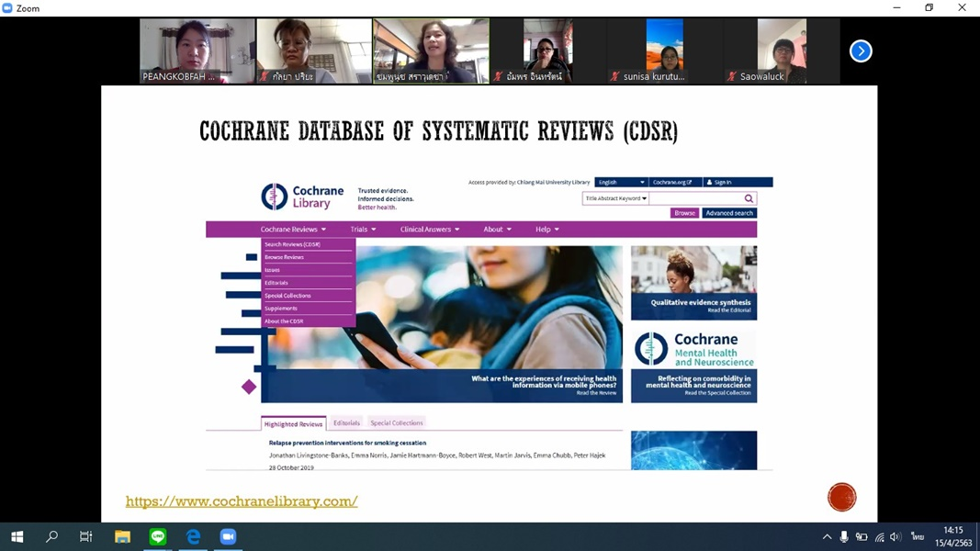Click the blue next-participants arrow in Zoom strip
Image resolution: width=980 pixels, height=551 pixels.
click(x=861, y=51)
